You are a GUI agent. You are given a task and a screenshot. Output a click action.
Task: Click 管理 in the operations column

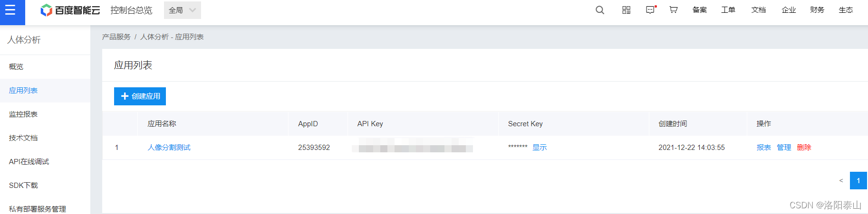coord(784,148)
